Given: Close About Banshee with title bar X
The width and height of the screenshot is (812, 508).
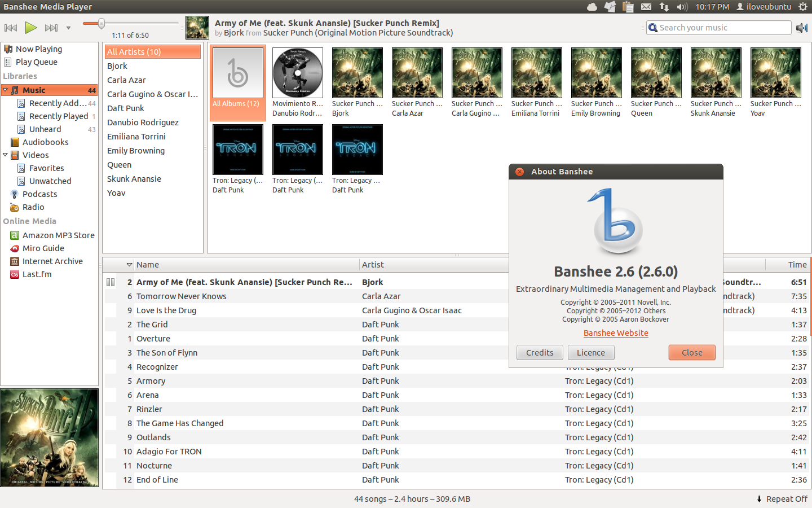Looking at the screenshot, I should (x=520, y=172).
